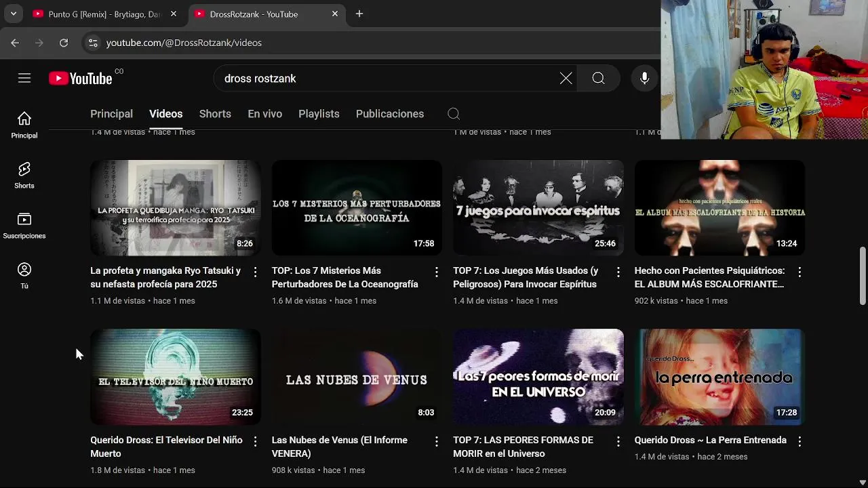Open options for Peores Formas de Morir
Viewport: 868px width, 488px height.
[618, 441]
